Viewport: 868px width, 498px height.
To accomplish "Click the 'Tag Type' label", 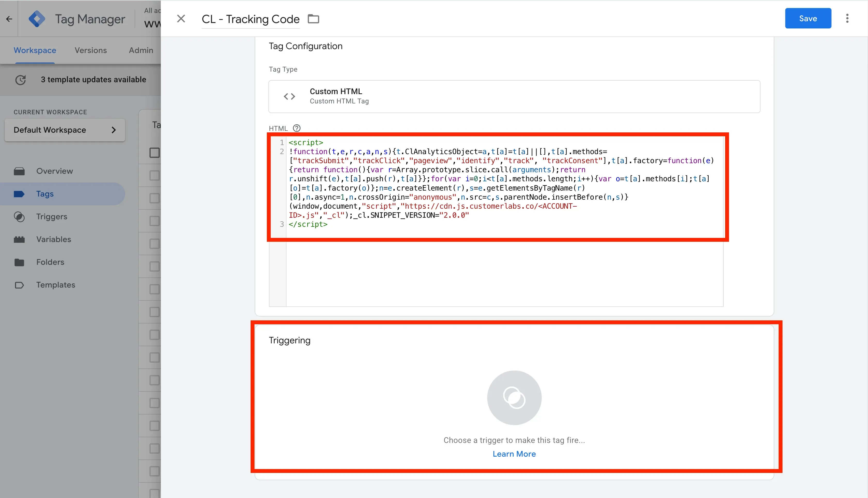I will (283, 70).
